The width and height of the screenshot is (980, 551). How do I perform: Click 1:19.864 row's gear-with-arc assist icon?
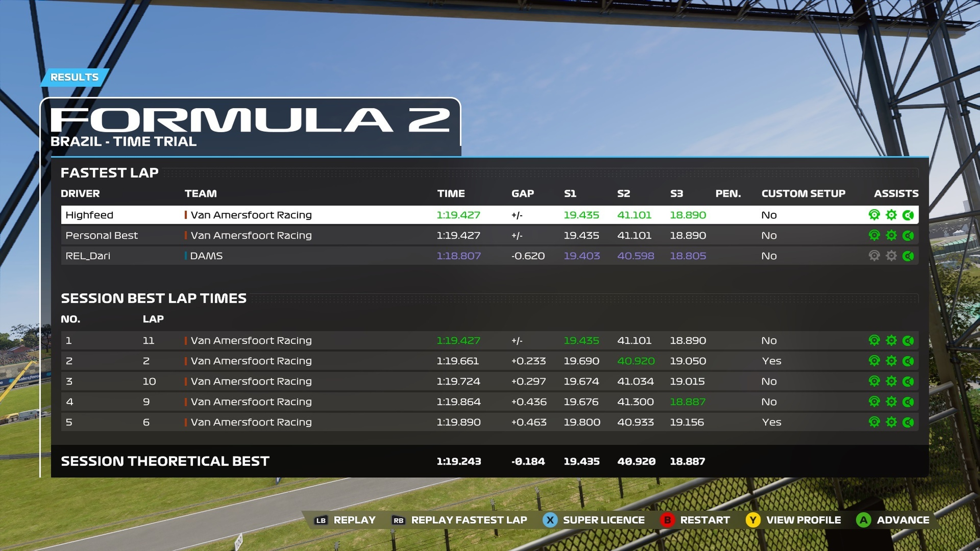[874, 401]
